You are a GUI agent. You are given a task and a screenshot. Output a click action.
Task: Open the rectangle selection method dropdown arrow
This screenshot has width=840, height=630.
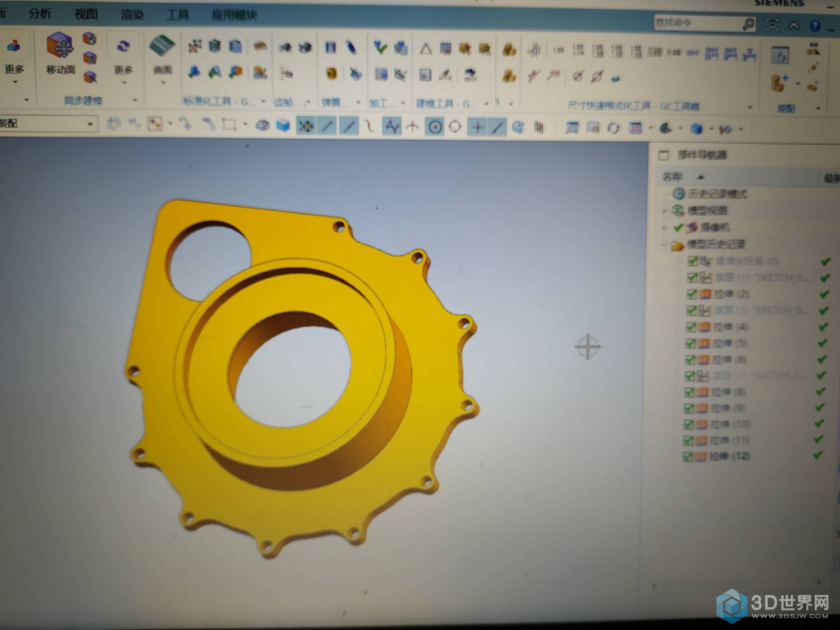[x=245, y=125]
